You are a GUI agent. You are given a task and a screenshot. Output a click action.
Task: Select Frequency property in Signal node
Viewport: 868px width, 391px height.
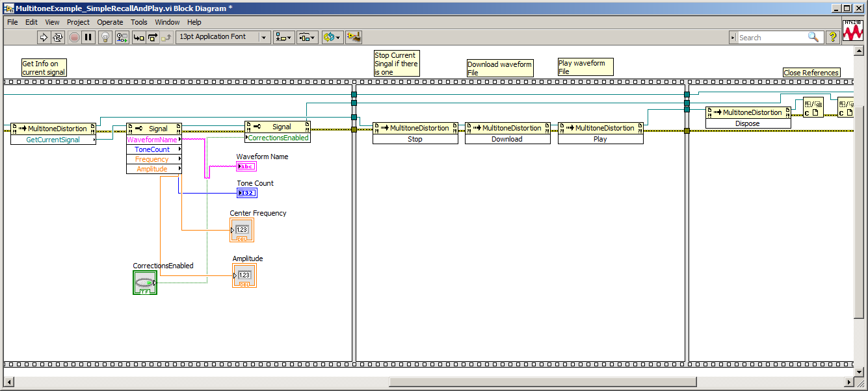(x=153, y=159)
